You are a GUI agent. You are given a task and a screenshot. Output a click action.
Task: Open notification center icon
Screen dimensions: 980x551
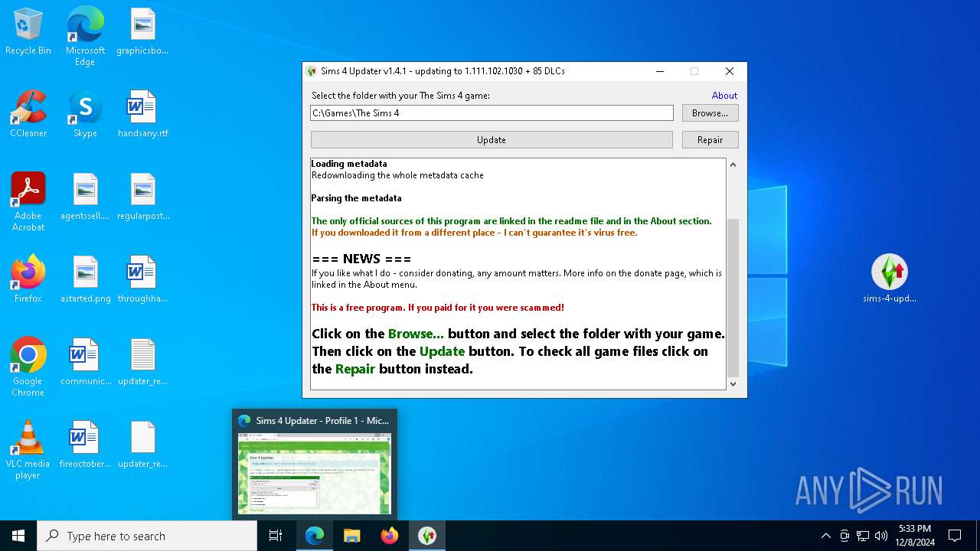click(x=955, y=536)
